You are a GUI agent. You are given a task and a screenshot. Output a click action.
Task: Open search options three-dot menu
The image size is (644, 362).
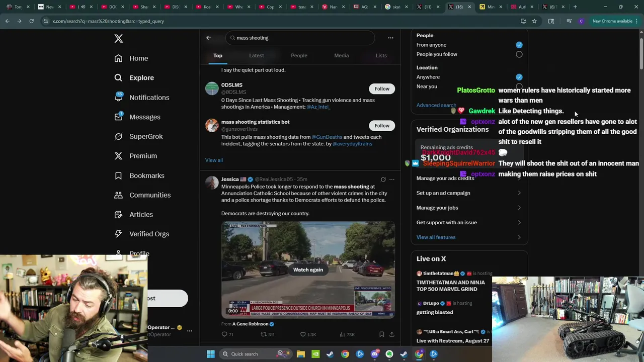pos(390,38)
